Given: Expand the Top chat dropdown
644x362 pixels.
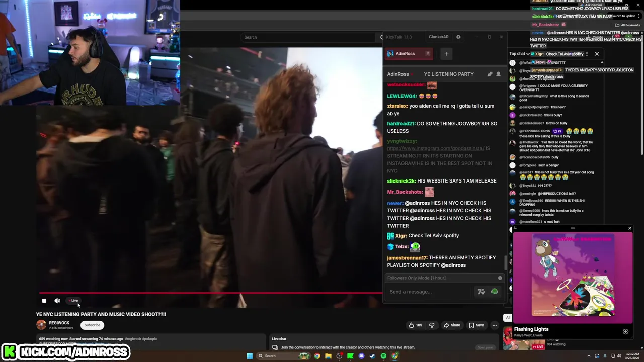Looking at the screenshot, I should [x=519, y=54].
